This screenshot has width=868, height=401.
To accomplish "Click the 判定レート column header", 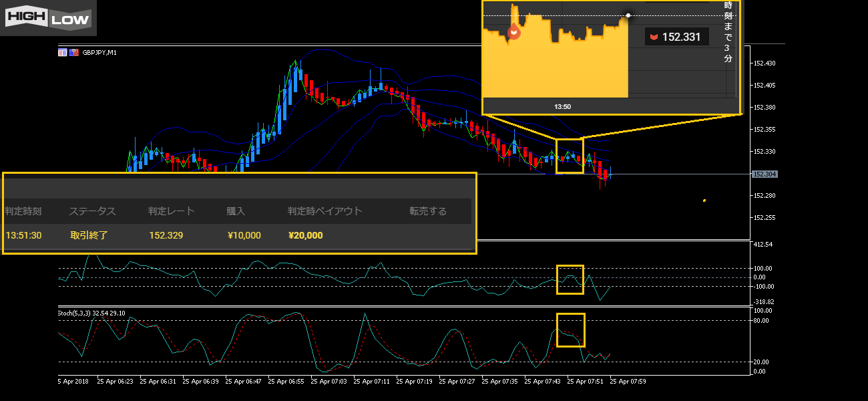I will point(172,211).
